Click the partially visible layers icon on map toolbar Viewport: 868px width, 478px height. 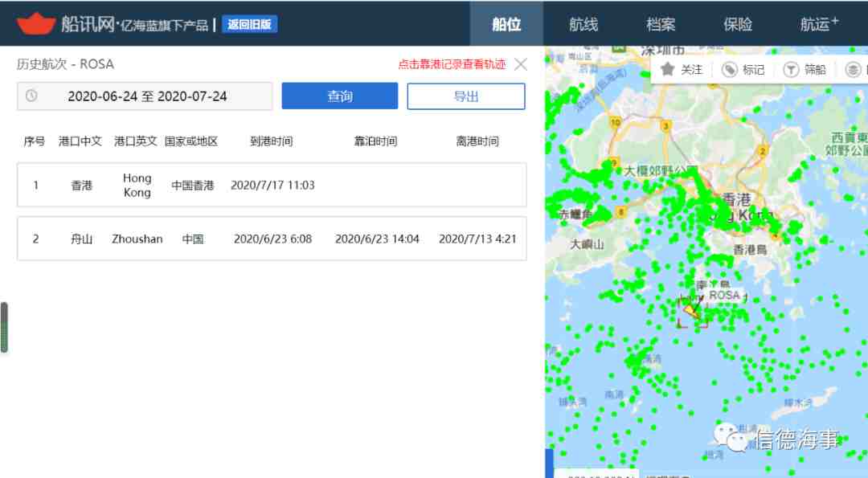(853, 70)
